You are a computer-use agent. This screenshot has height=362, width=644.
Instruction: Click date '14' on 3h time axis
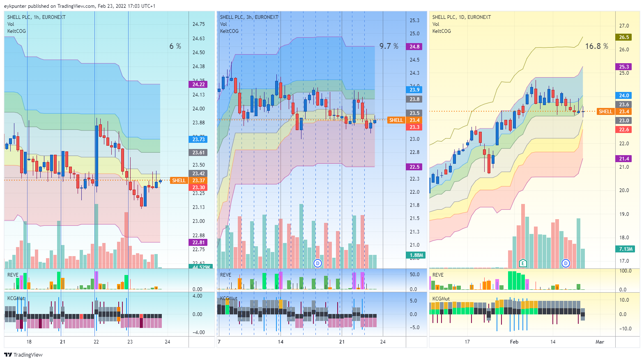click(281, 342)
